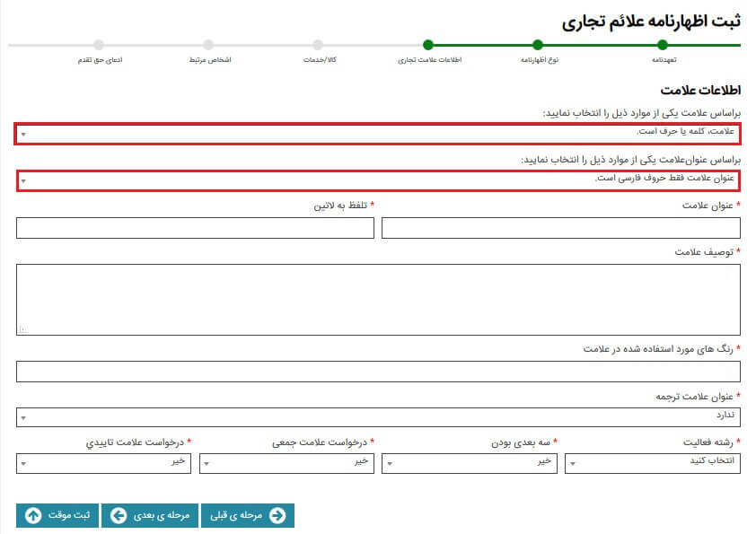
Task: Open the 'علامت، کلمه یا حرف است' dropdown
Action: click(378, 134)
